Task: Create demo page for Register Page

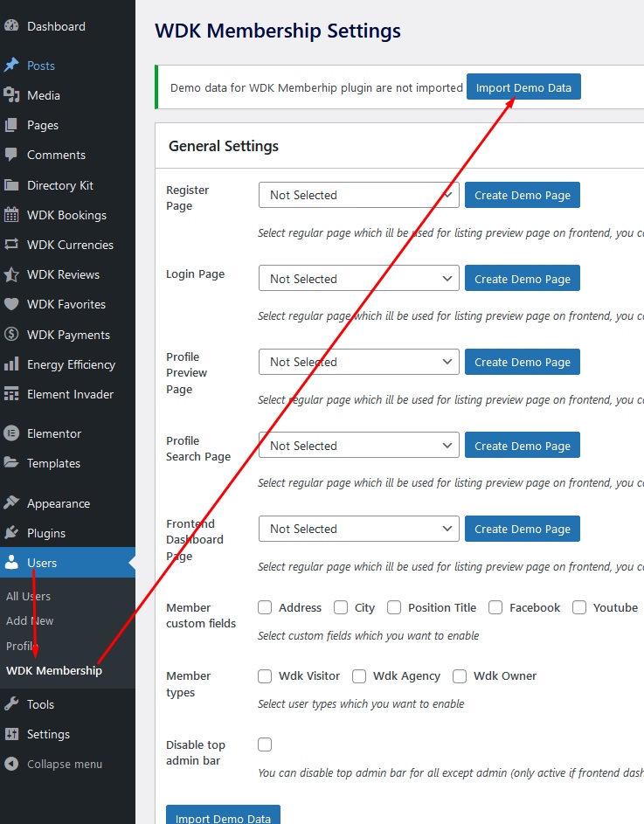Action: tap(522, 195)
